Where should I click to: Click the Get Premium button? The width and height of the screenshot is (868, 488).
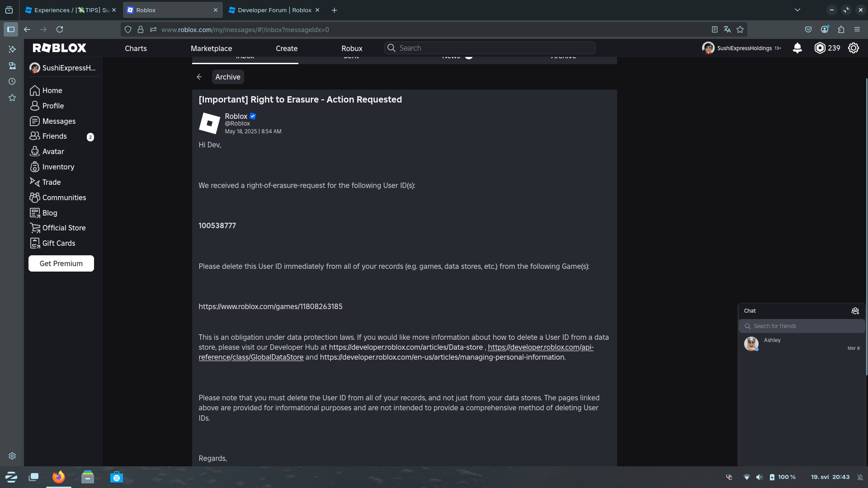pos(61,263)
